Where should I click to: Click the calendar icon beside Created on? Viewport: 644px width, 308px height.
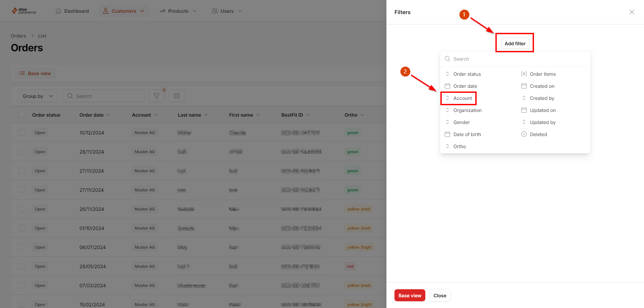[524, 86]
